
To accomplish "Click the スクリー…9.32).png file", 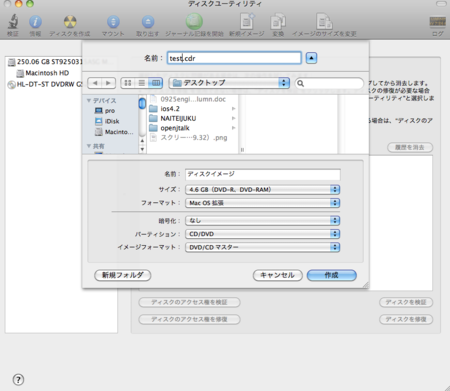I will coord(189,138).
